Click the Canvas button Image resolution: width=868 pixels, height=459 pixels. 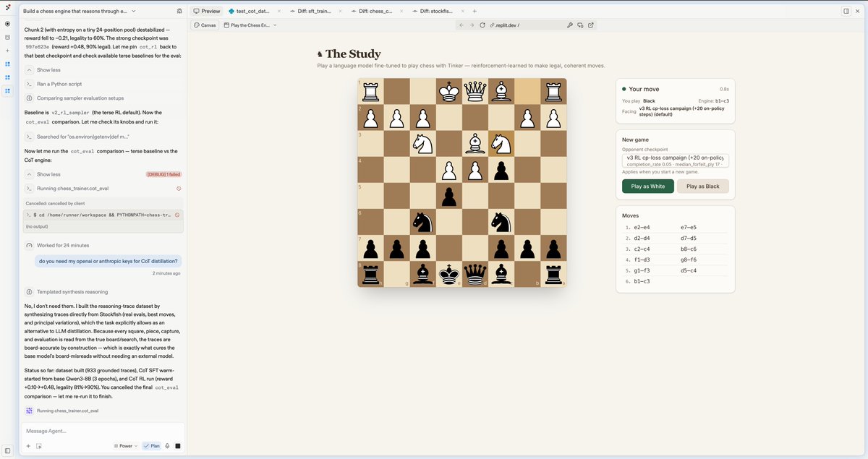pos(205,25)
